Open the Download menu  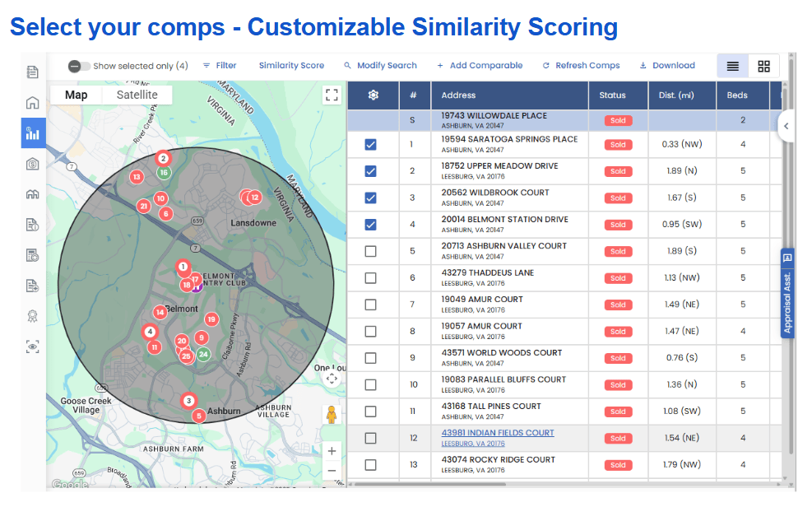(x=667, y=66)
